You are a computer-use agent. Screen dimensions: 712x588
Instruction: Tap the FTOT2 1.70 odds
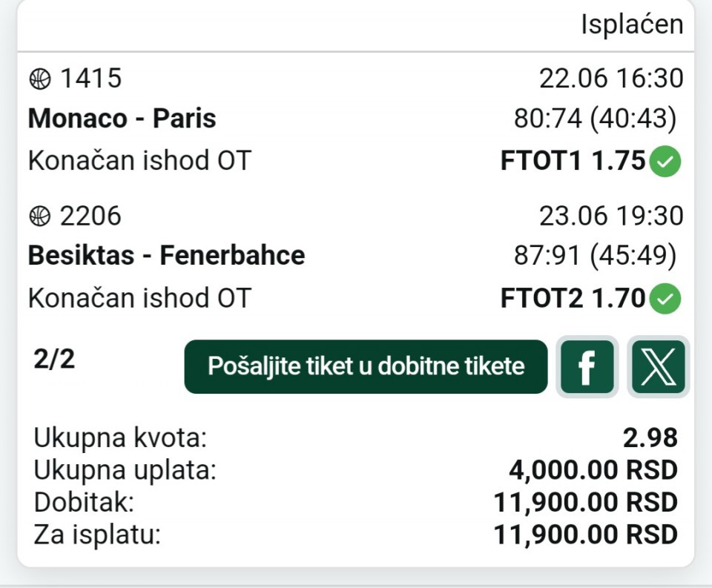tap(573, 298)
